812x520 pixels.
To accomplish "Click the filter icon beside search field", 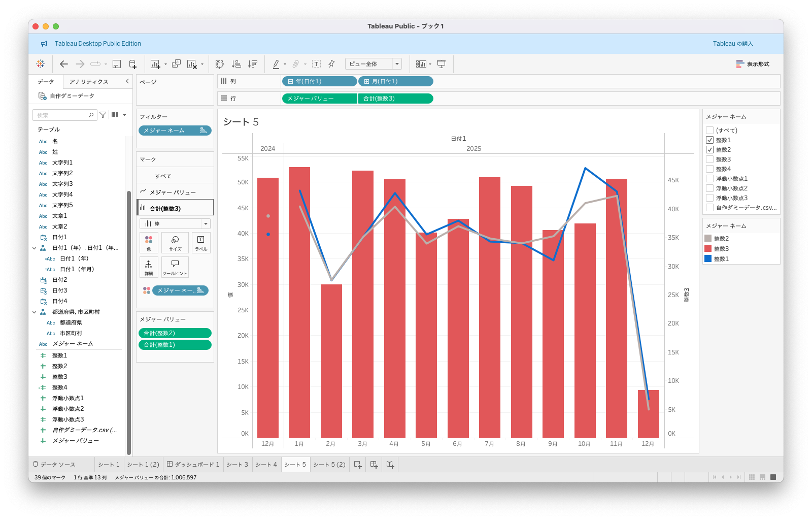I will (103, 115).
